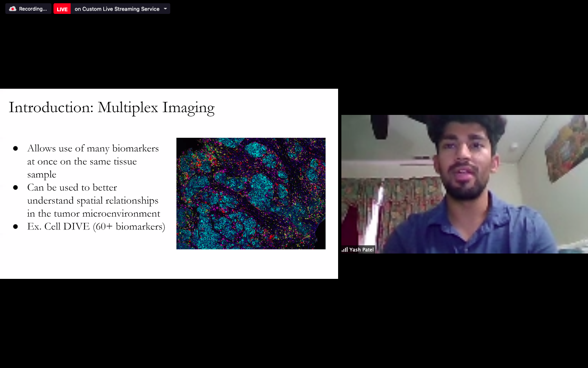Click the cloud recording icon

tap(13, 9)
